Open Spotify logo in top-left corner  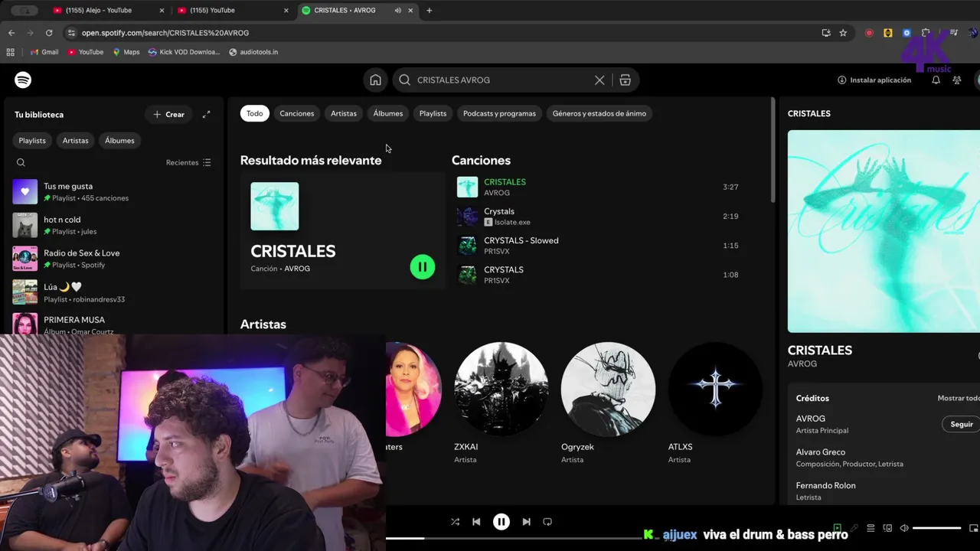23,80
